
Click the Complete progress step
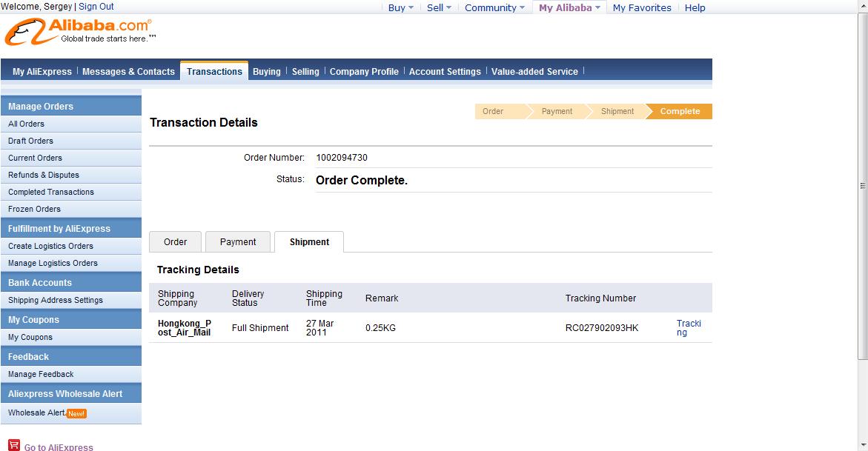(x=680, y=111)
